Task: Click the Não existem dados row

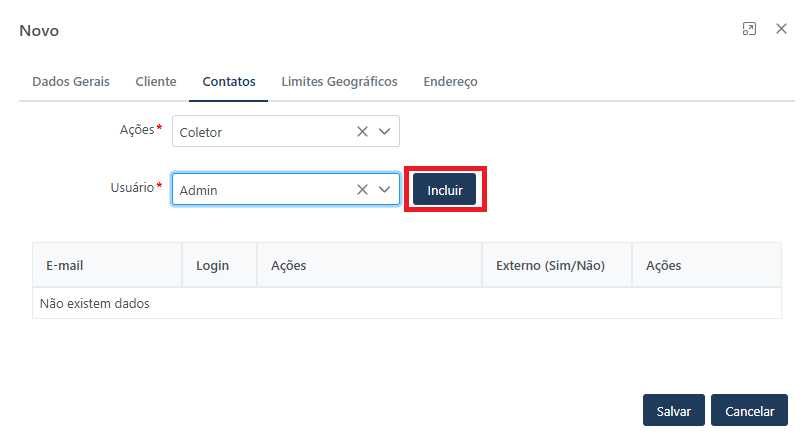Action: 406,303
